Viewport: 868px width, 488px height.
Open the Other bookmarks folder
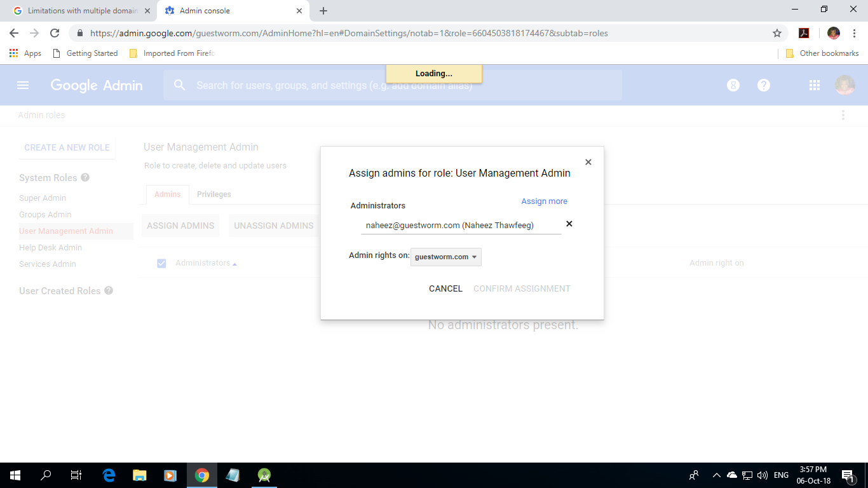click(x=822, y=53)
